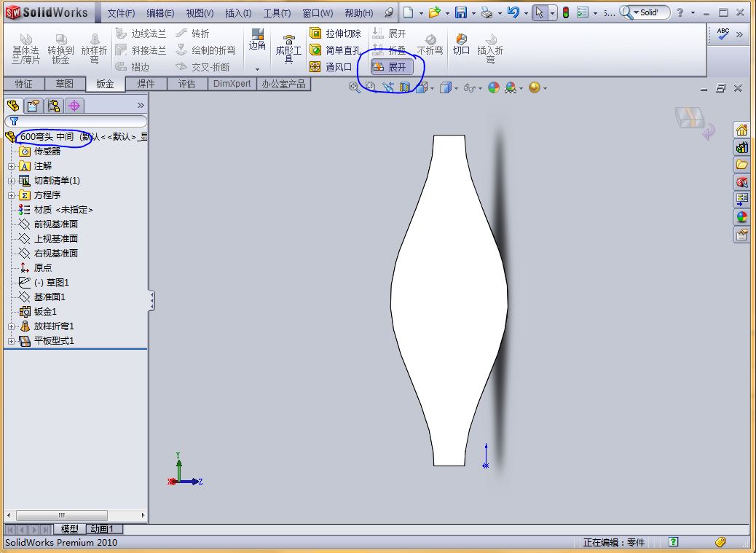Select the No Bends (不折弯) tool
Image resolution: width=756 pixels, height=553 pixels.
pyautogui.click(x=430, y=45)
